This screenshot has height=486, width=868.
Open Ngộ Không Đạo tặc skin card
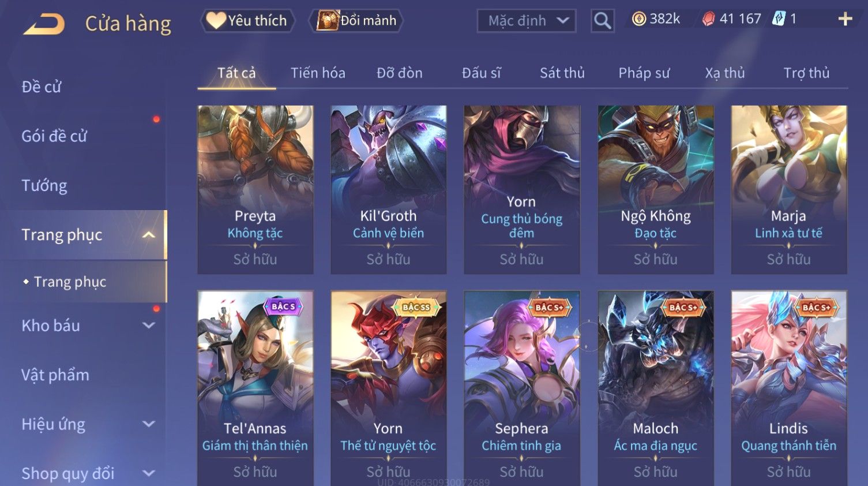coord(655,189)
